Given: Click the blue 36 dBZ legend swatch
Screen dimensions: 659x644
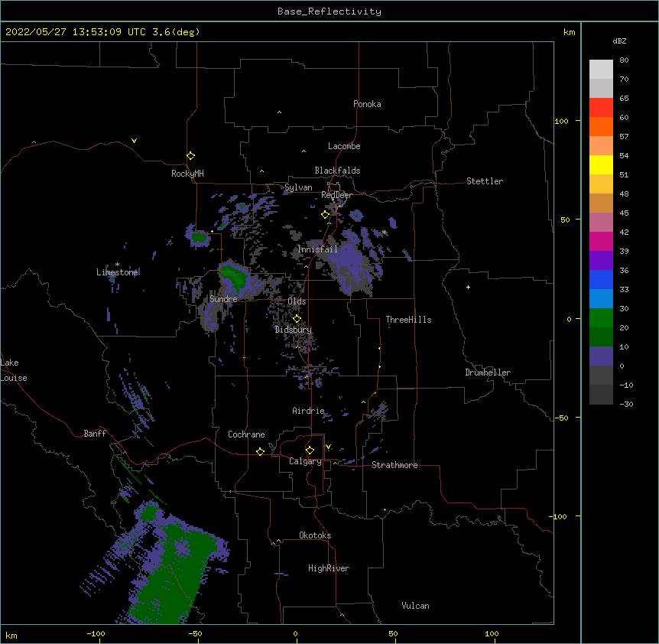Looking at the screenshot, I should click(x=601, y=279).
